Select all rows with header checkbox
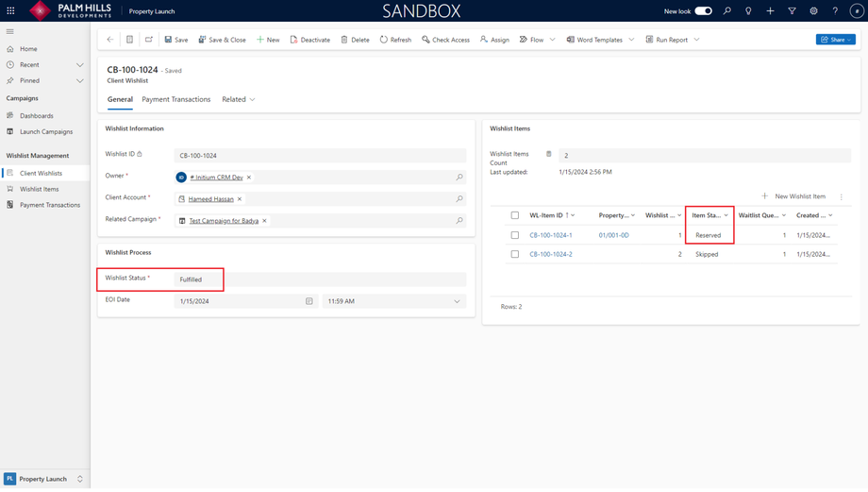The height and width of the screenshot is (492, 868). pyautogui.click(x=515, y=215)
